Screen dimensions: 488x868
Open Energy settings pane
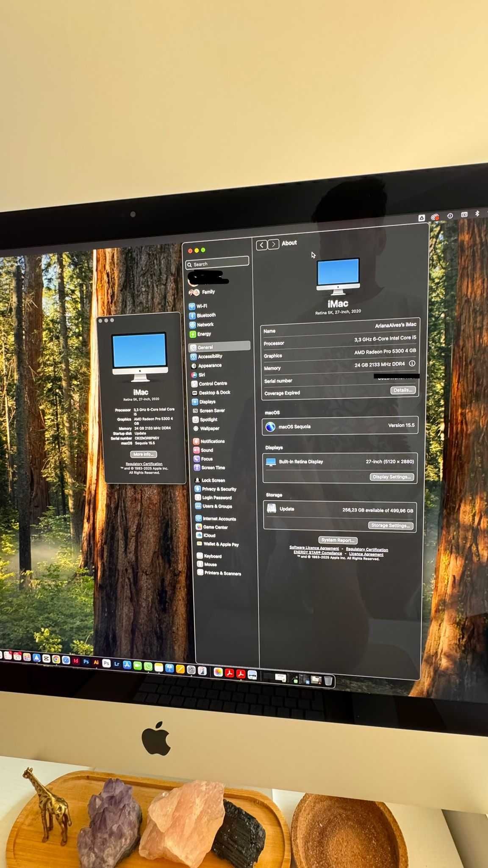click(200, 334)
